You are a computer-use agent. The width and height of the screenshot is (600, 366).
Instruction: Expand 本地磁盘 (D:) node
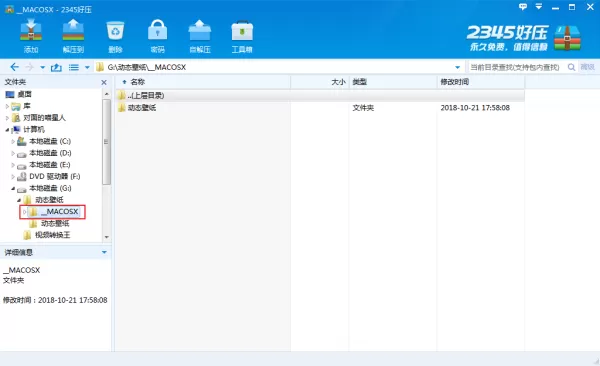(13, 153)
